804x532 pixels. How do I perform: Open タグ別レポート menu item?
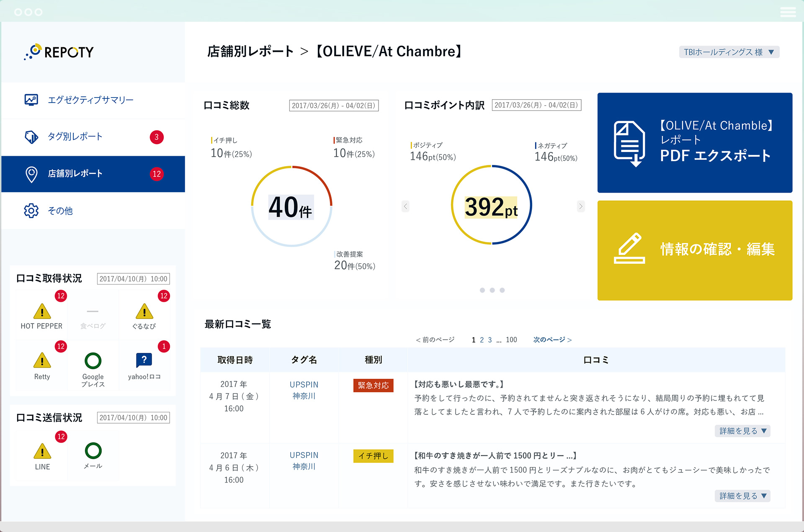click(x=75, y=136)
